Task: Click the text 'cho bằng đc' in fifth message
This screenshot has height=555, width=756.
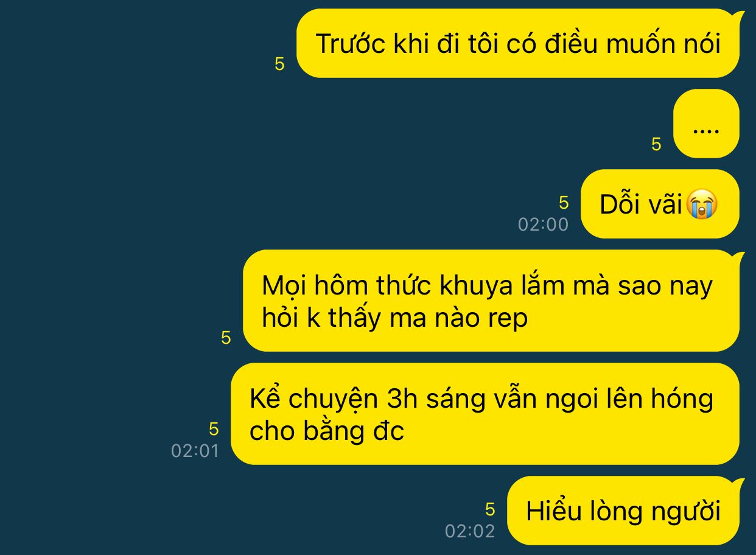Action: [327, 431]
